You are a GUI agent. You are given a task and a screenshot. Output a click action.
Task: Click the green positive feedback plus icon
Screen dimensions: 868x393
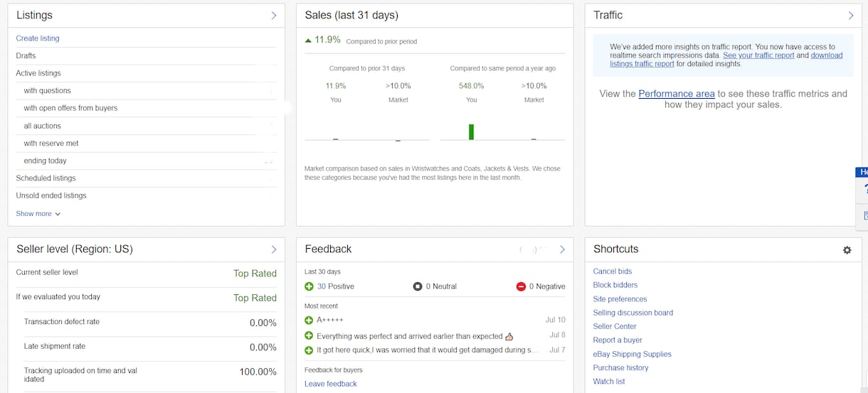[x=309, y=286]
